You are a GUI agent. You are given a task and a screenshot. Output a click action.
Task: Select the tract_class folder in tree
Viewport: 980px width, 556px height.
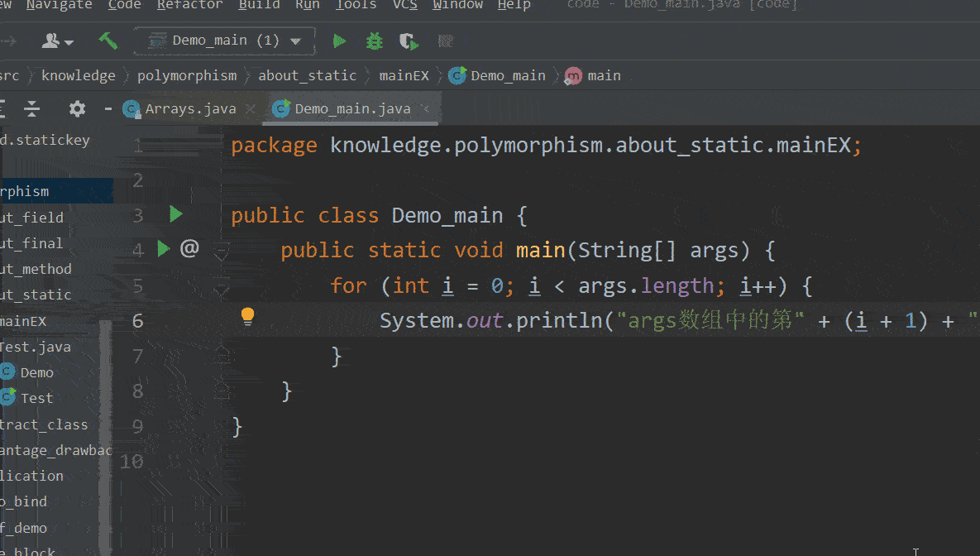click(44, 424)
